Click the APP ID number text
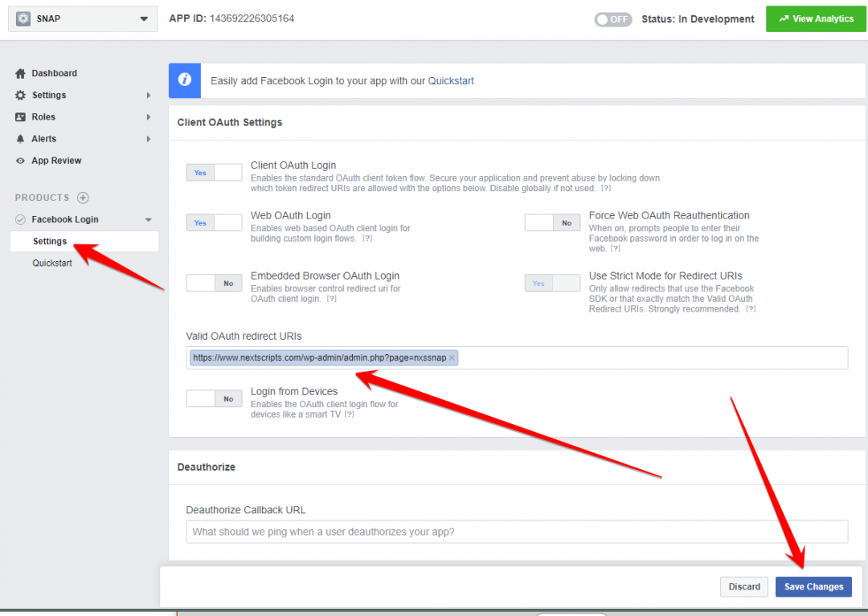 click(x=252, y=18)
